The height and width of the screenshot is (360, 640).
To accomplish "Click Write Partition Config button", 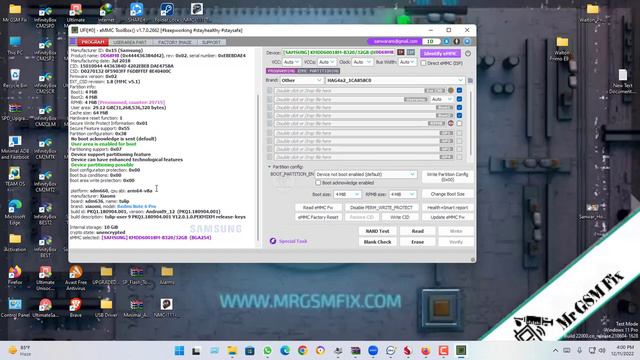I will click(447, 177).
